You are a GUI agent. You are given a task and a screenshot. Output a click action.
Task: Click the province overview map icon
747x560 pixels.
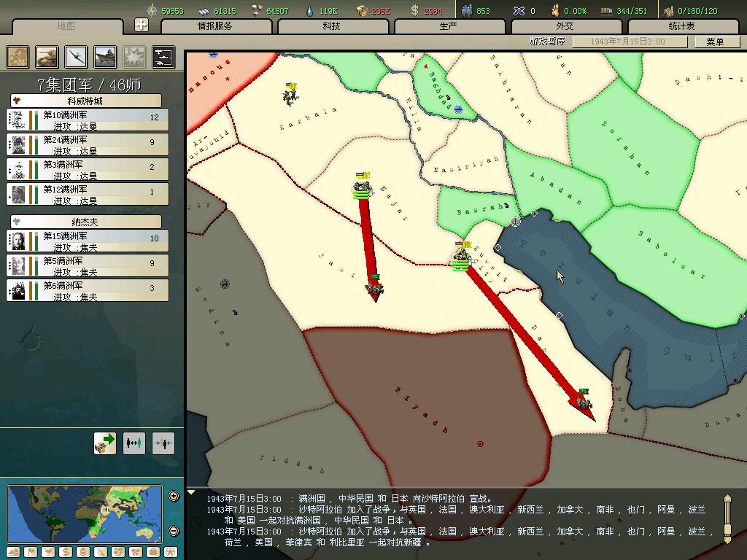[18, 57]
